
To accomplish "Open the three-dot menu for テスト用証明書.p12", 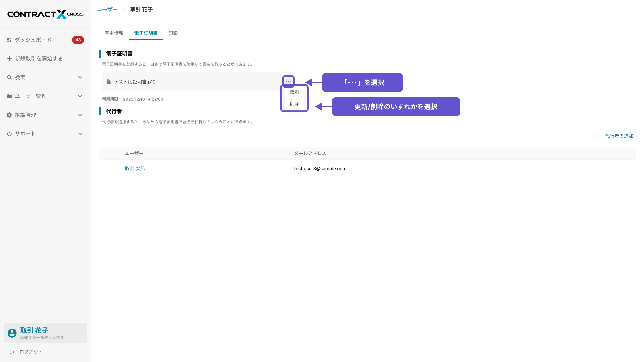I will 288,82.
